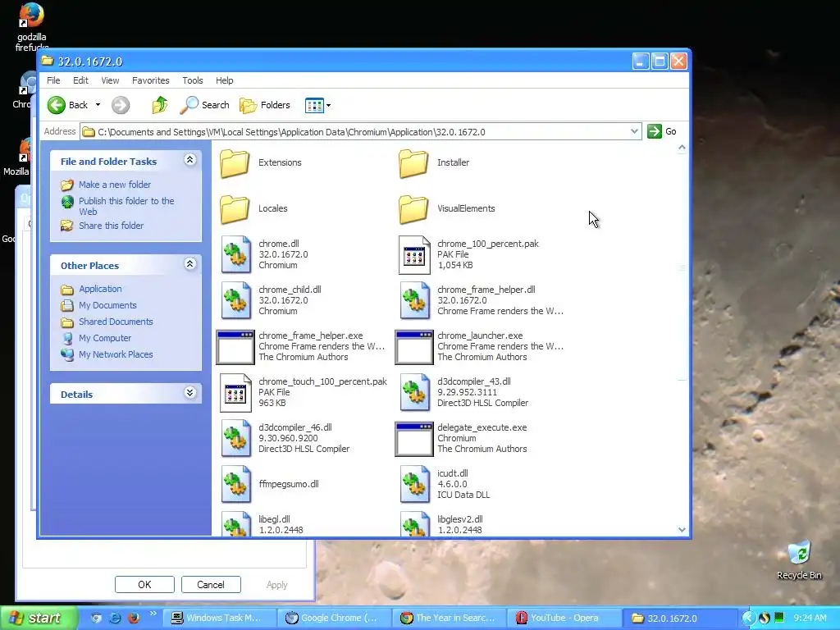Launch Firefox from Quick Launch bar
Viewport: 840px width, 630px height.
(x=134, y=618)
